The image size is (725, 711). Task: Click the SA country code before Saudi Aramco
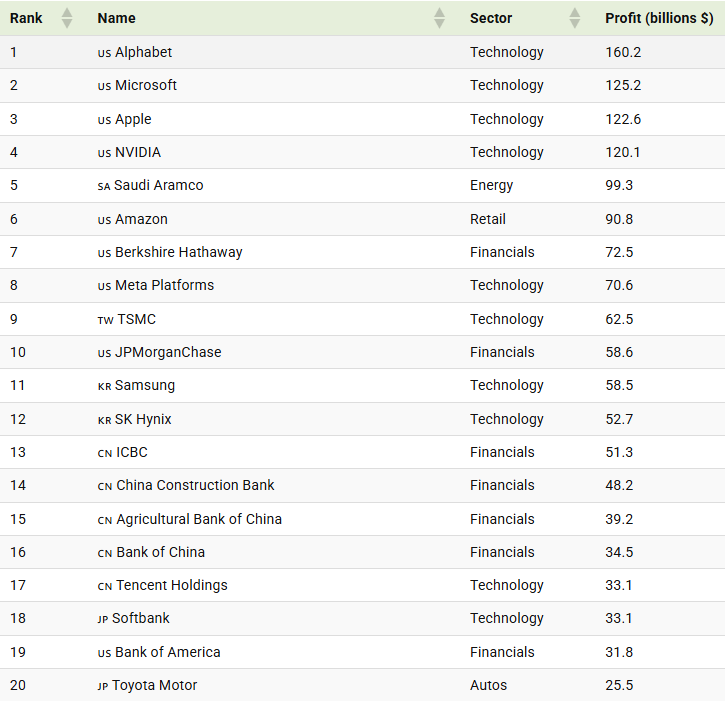[104, 187]
